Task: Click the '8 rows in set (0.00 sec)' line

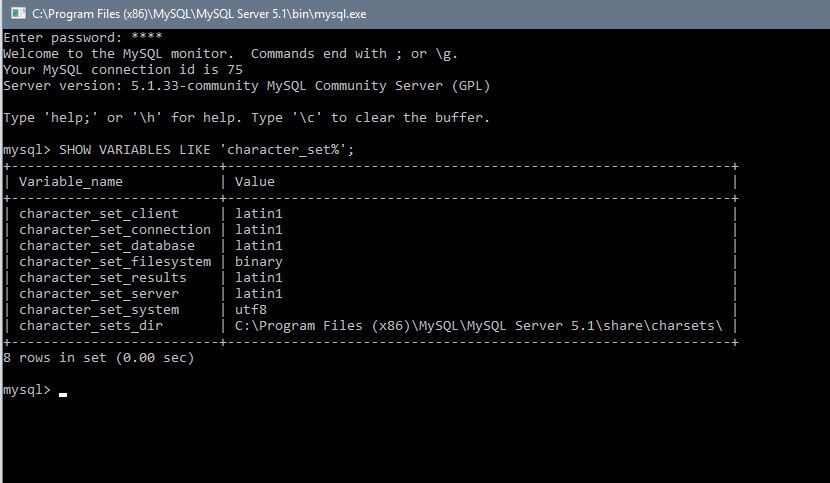Action: point(99,357)
